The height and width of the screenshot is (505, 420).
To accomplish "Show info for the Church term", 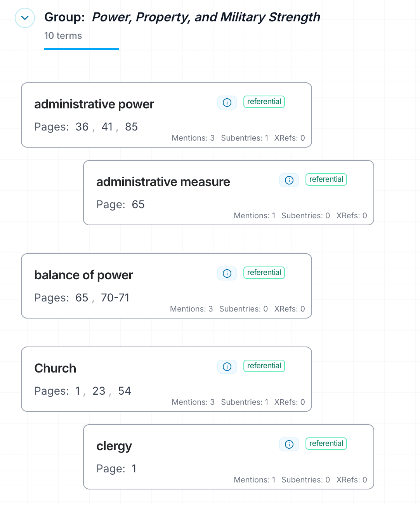I will click(227, 367).
